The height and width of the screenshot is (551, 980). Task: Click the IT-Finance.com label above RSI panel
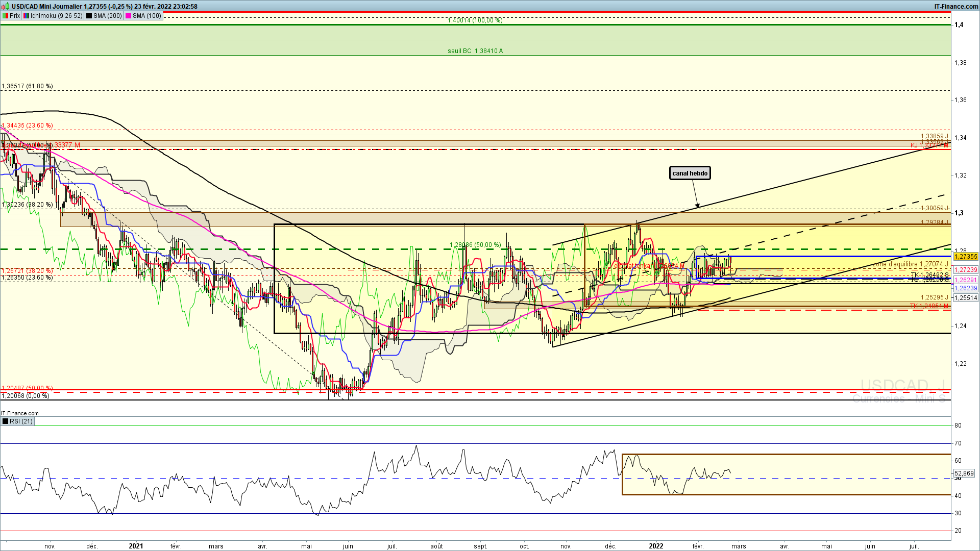tap(20, 413)
